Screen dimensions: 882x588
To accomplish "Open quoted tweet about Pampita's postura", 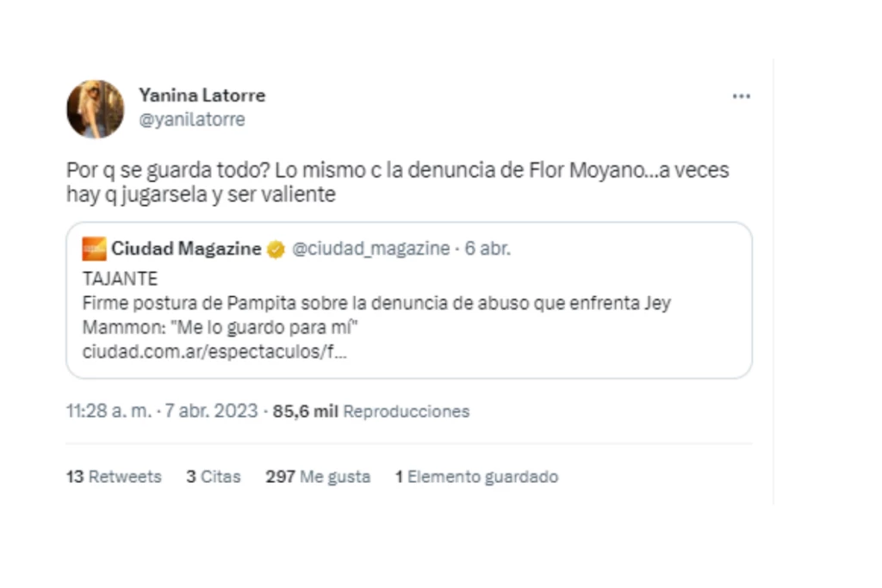I will tap(376, 304).
